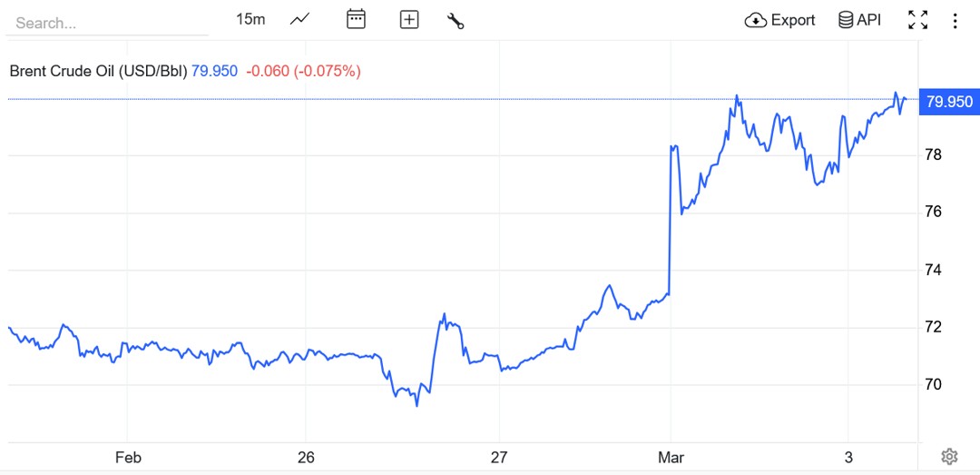Click the Export cloud download icon
The height and width of the screenshot is (475, 980).
point(755,20)
